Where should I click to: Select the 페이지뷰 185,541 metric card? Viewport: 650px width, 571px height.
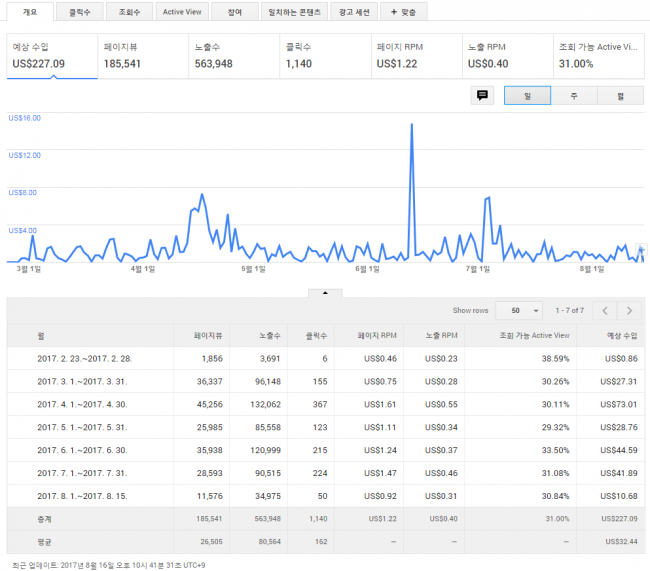coord(142,55)
